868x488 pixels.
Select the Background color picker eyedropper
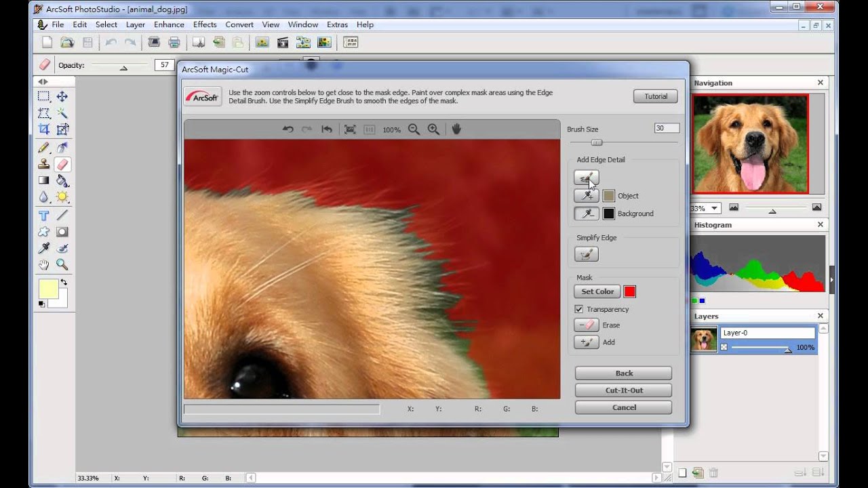click(x=587, y=213)
